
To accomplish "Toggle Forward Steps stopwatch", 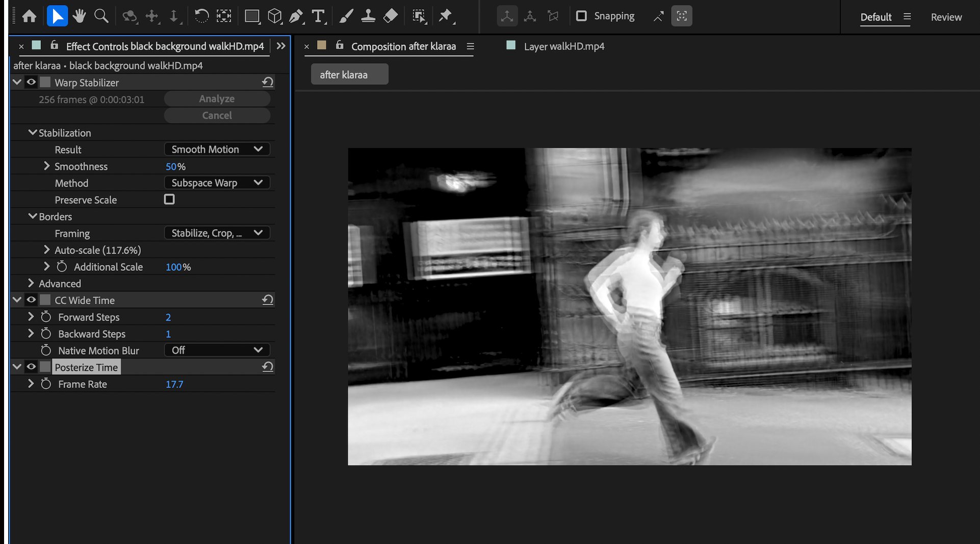I will [46, 317].
